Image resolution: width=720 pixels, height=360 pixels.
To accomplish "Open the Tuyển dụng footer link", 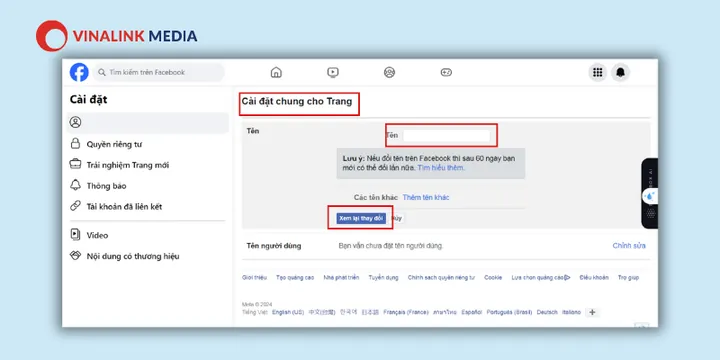I will click(x=383, y=278).
